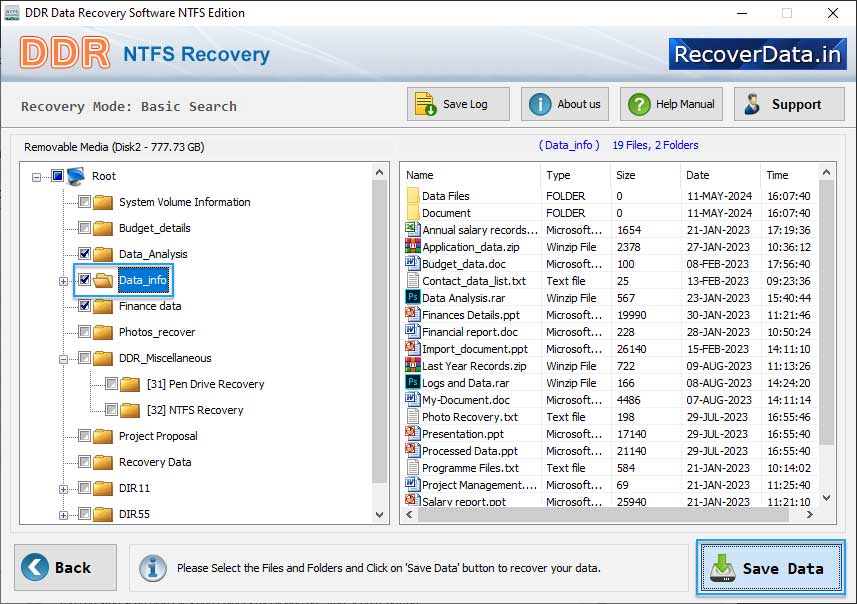Click the zip icon of Last Year Records.zip

pos(412,365)
